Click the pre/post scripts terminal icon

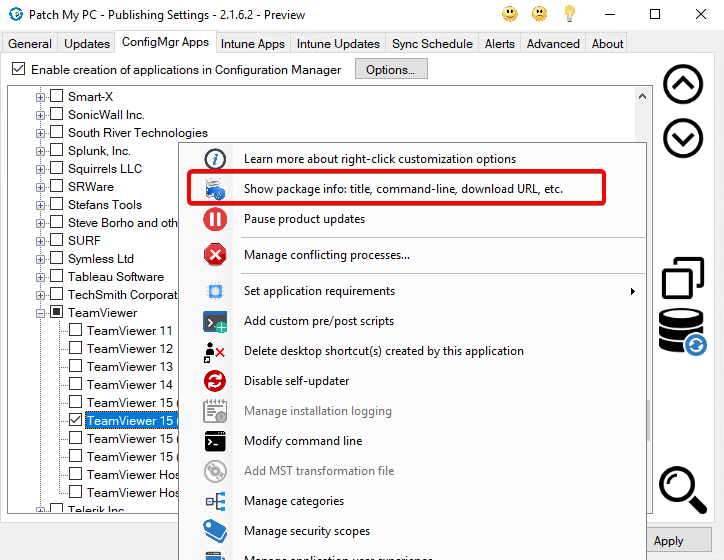(x=215, y=322)
